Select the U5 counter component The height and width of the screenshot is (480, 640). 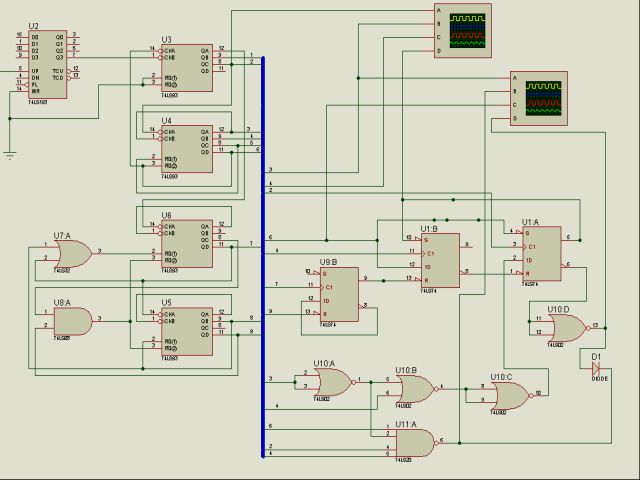tap(187, 330)
